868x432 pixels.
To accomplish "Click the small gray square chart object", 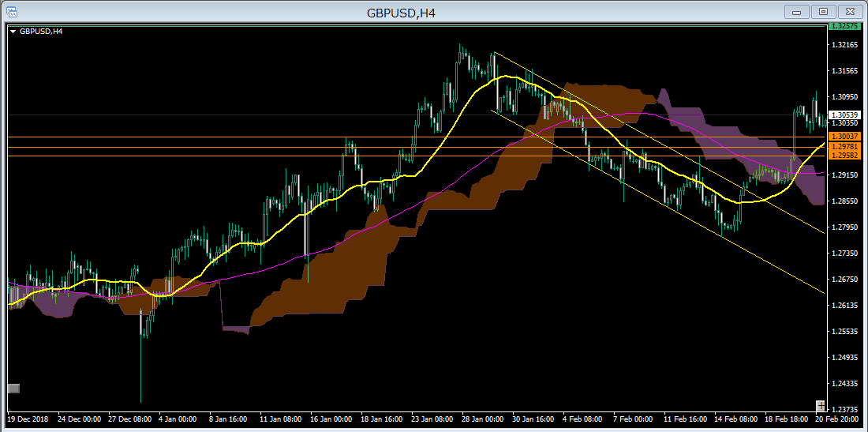I will click(x=14, y=389).
